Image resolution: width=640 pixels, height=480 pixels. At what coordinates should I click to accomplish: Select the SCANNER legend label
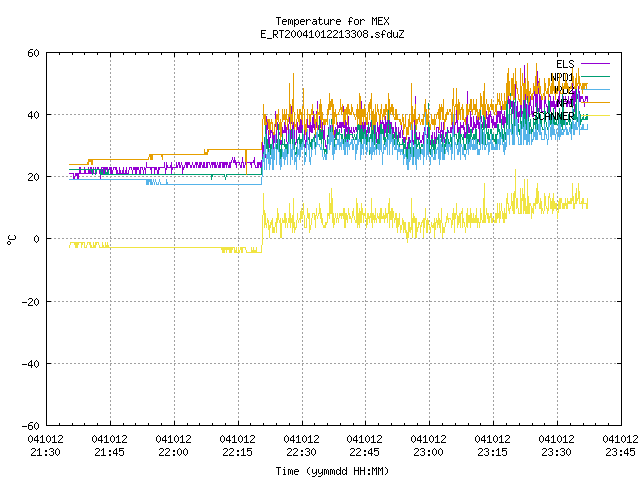553,116
